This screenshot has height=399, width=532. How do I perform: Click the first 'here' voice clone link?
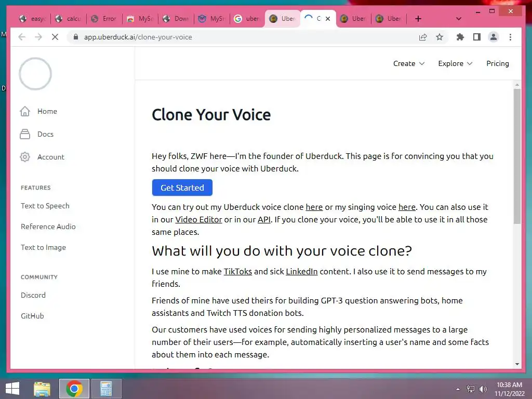click(x=314, y=207)
